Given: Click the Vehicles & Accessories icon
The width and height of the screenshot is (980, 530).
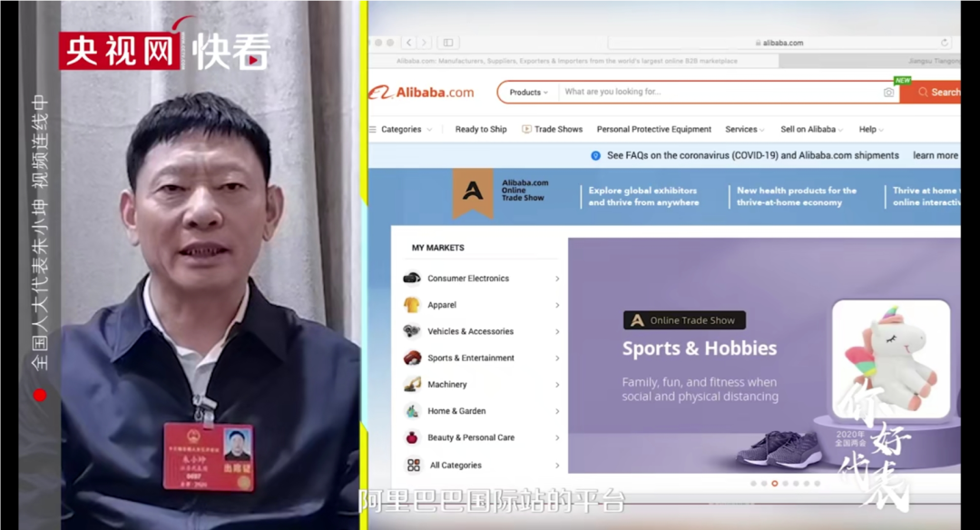Looking at the screenshot, I should tap(412, 330).
